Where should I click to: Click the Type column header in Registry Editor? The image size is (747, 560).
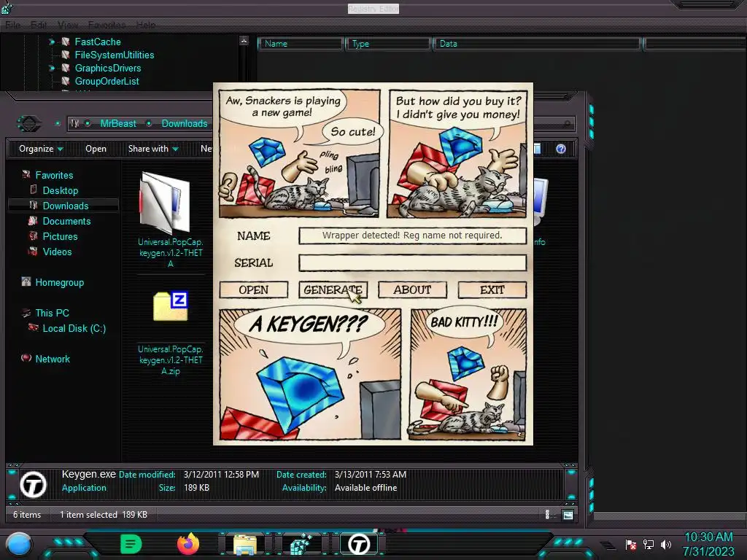pyautogui.click(x=388, y=44)
